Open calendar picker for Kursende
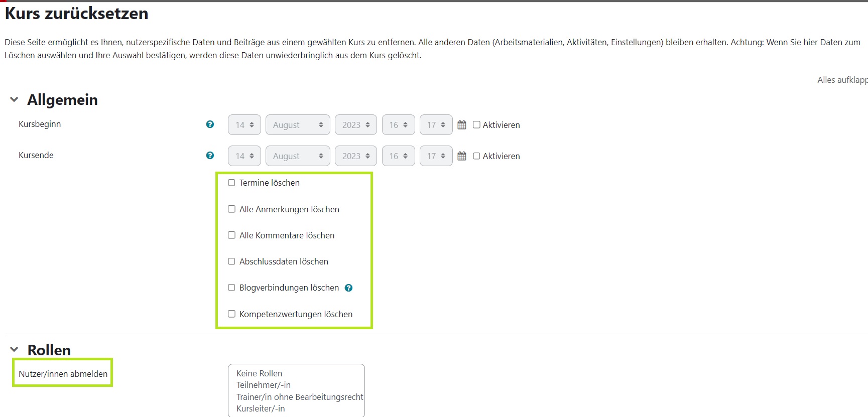Screen dimensions: 868x417 click(462, 156)
